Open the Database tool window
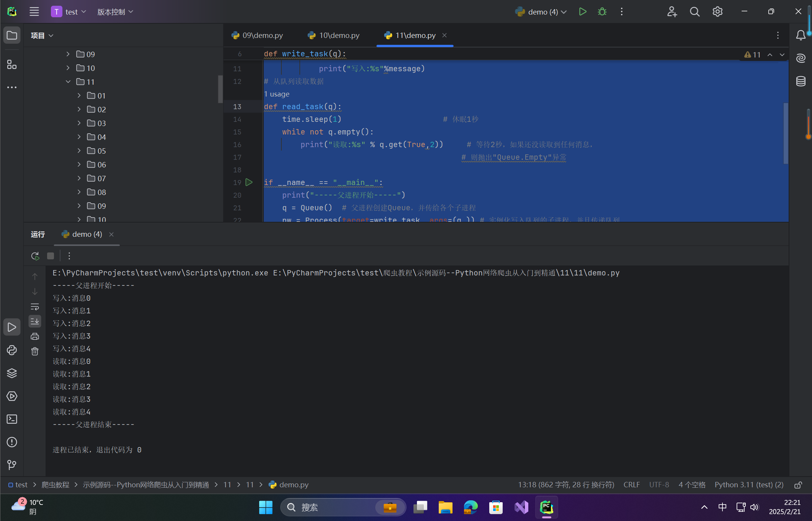 click(x=801, y=81)
